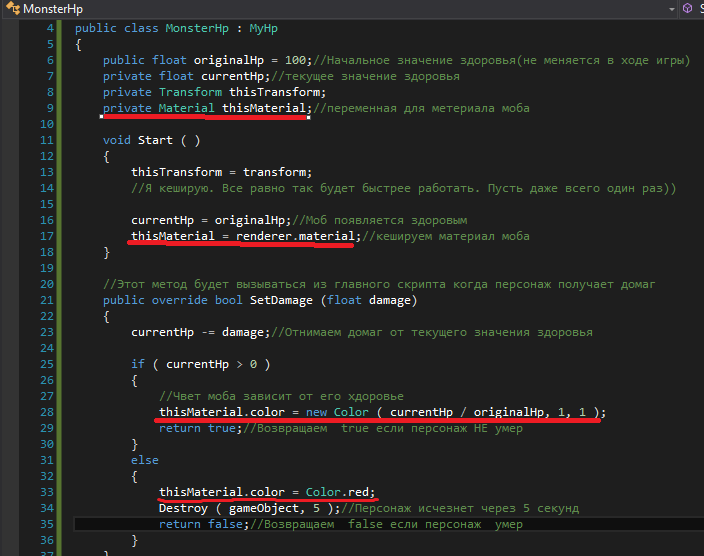Click 'Destroy ( gameObject, 5 );' on line 34
The width and height of the screenshot is (704, 556).
249,508
